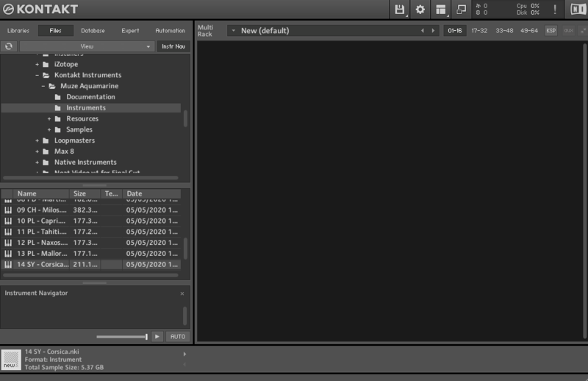The image size is (588, 381).
Task: Open the workspace layout panel menu
Action: [440, 10]
